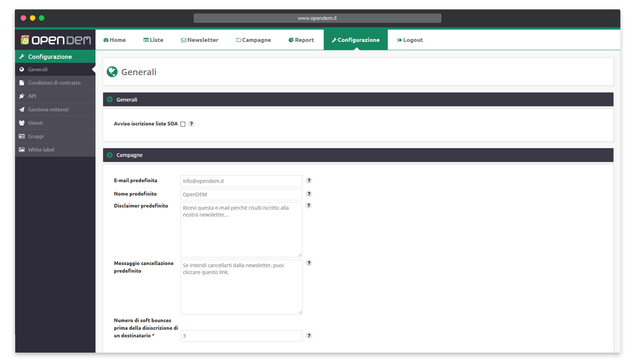635x364 pixels.
Task: Click the Messaggio cancellazione predefinito text area
Action: (241, 287)
